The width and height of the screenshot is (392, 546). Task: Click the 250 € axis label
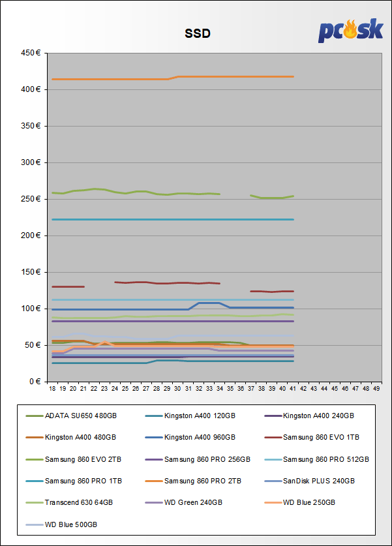(x=31, y=199)
